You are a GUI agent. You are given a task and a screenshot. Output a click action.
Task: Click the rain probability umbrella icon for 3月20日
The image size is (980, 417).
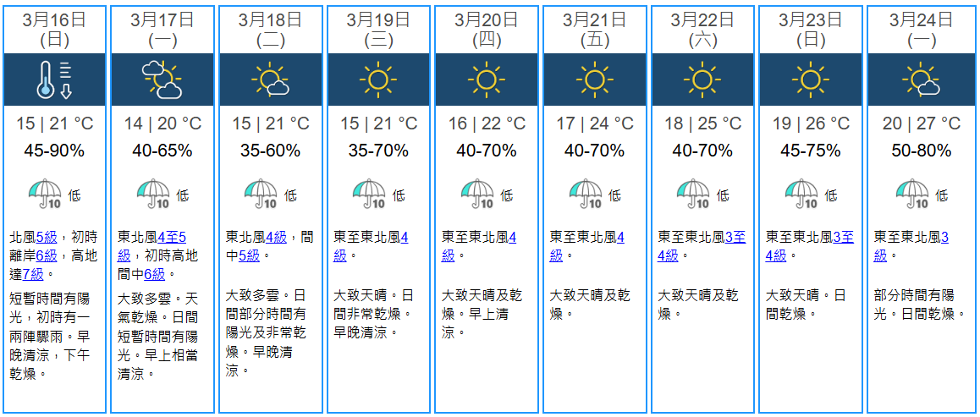point(477,194)
